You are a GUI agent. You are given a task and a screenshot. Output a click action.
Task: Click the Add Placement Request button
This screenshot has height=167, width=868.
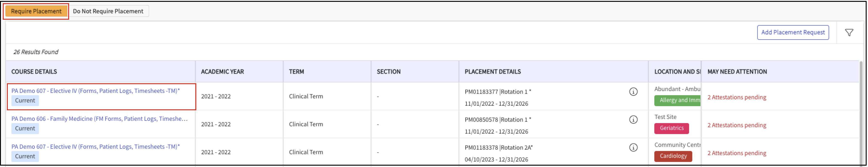(x=793, y=32)
